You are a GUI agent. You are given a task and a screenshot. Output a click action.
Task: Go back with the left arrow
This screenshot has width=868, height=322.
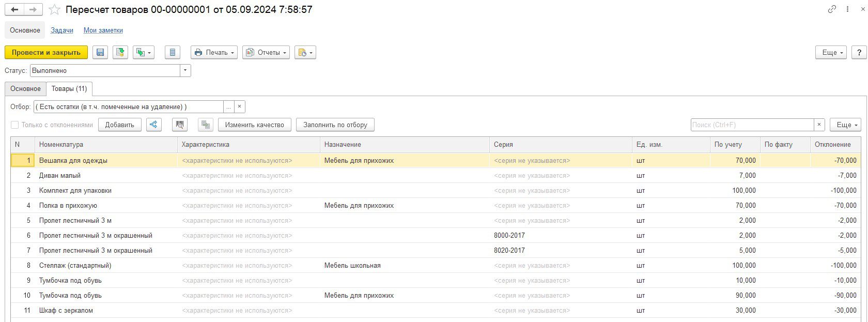click(14, 10)
